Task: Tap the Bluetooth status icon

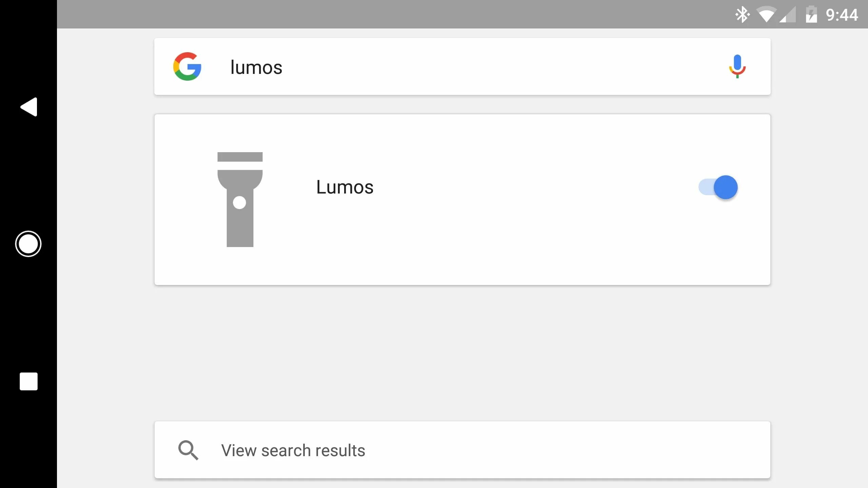Action: click(x=742, y=15)
